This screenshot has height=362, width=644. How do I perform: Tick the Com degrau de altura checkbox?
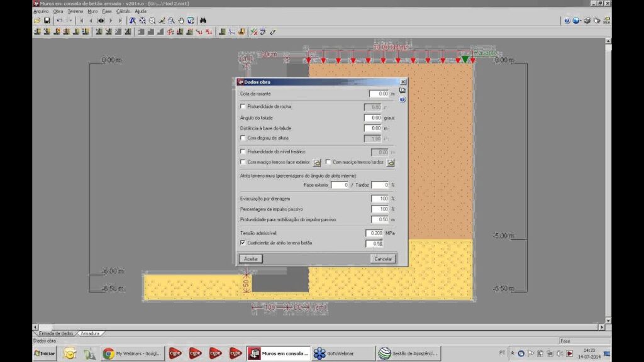point(243,138)
